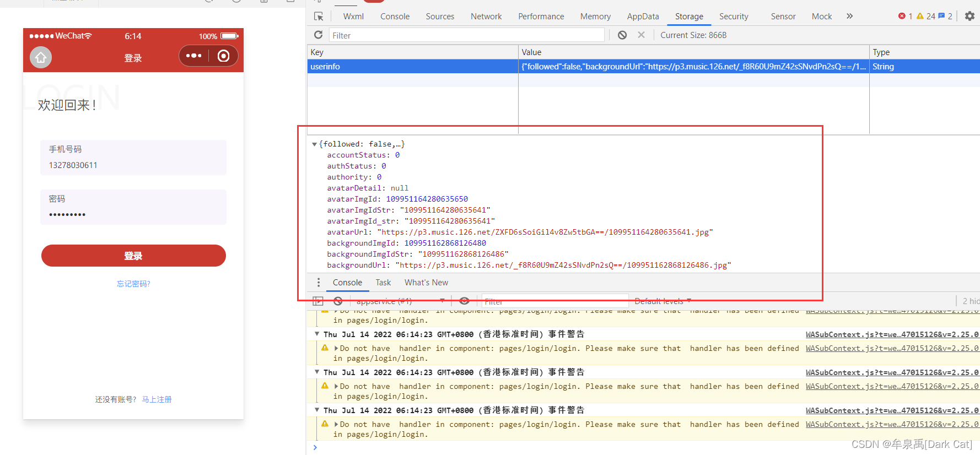
Task: Click the home icon in the simulator
Action: click(41, 57)
